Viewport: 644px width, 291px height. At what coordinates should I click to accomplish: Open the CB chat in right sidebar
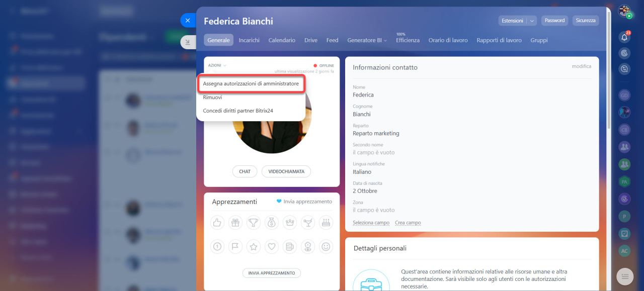624,130
